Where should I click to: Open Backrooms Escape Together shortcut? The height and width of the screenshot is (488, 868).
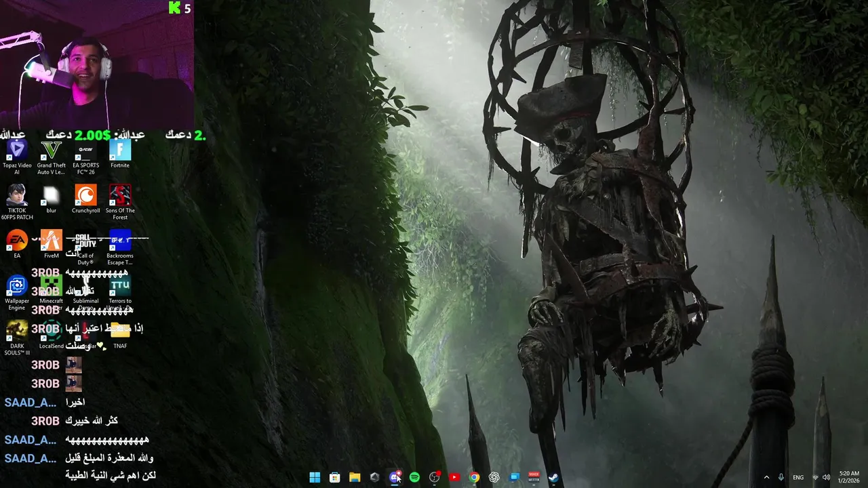120,248
